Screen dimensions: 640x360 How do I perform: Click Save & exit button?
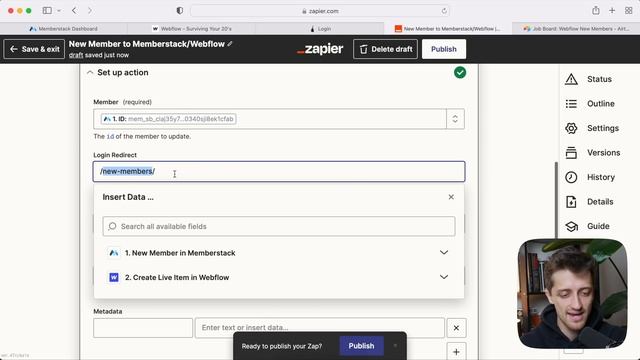[34, 49]
